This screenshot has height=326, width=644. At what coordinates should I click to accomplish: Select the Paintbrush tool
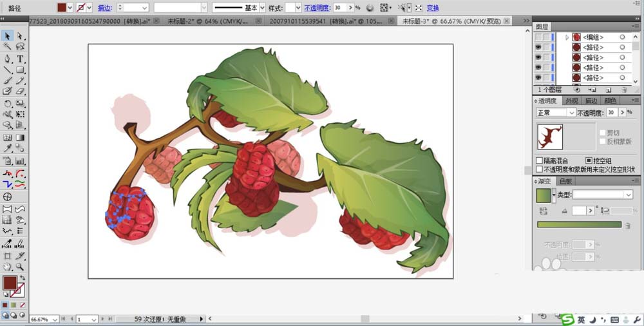[x=7, y=81]
